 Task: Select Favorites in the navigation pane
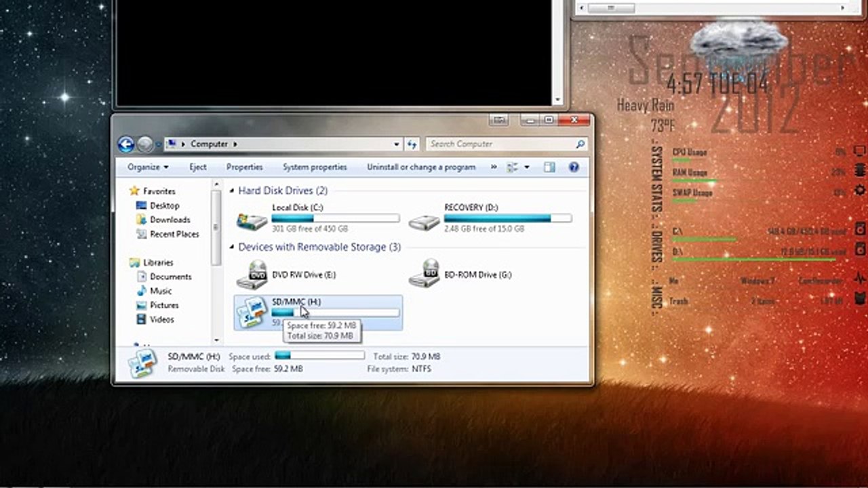click(x=159, y=191)
